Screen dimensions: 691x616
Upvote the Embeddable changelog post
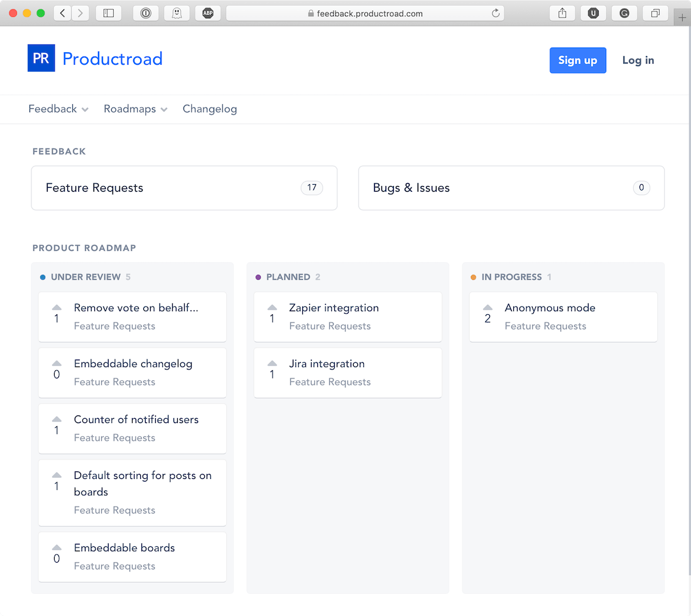click(57, 363)
